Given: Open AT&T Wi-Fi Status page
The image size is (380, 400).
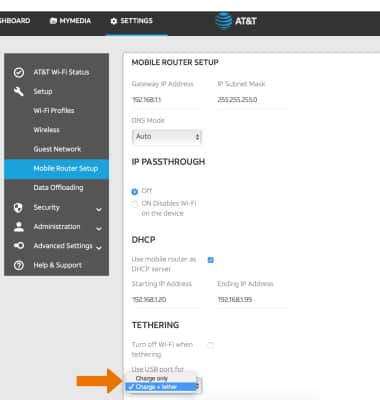Looking at the screenshot, I should [x=61, y=72].
